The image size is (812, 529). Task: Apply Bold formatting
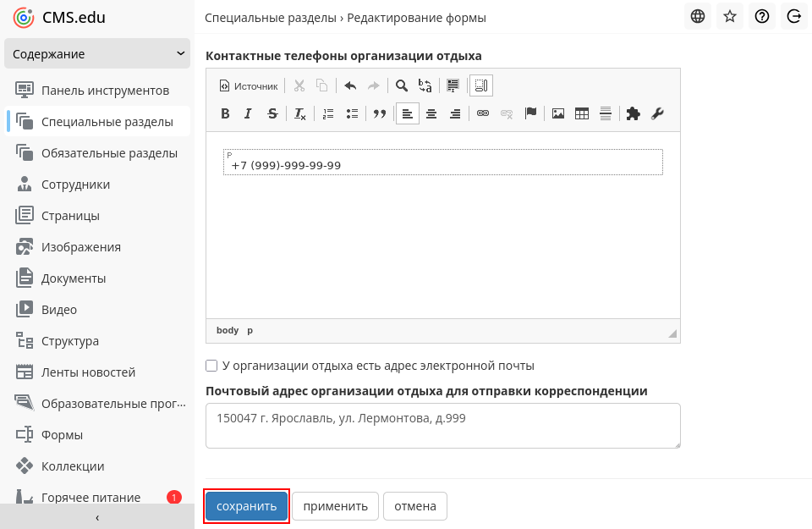click(x=225, y=114)
